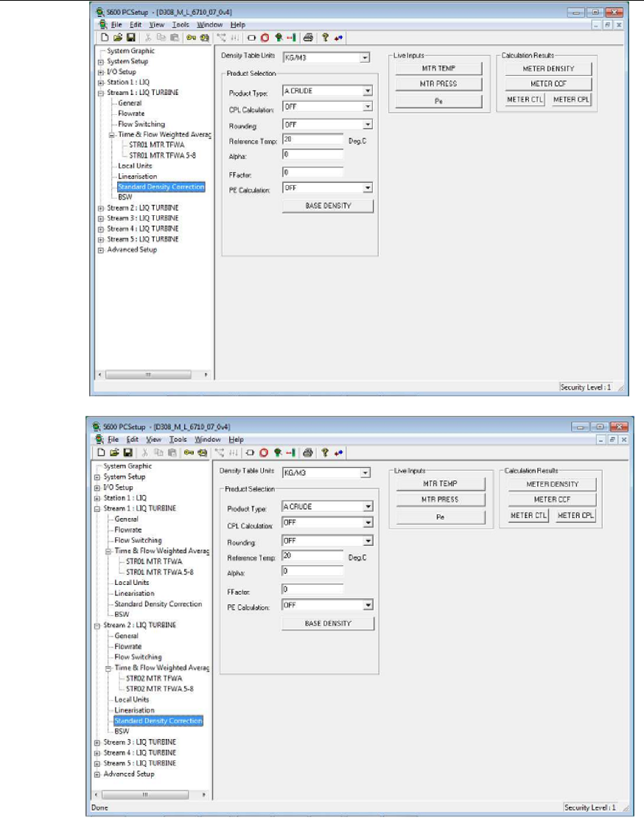Click the printer icon in lower window toolbar
The height and width of the screenshot is (820, 644).
point(307,453)
